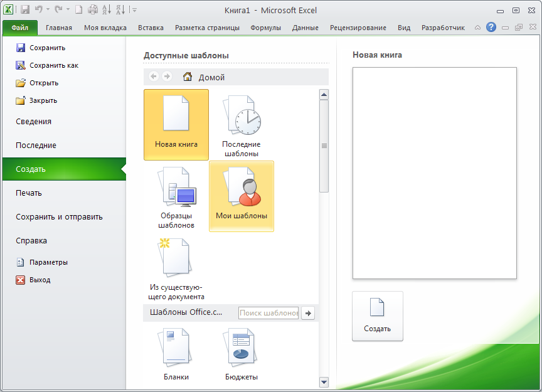This screenshot has width=542, height=392.
Task: Click the Домой breadcrumb text
Action: coord(211,77)
